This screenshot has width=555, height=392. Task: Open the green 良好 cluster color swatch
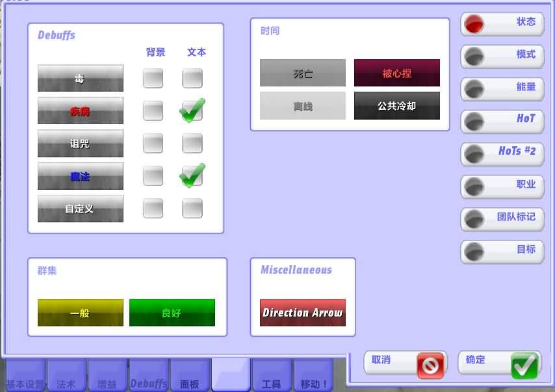[172, 313]
